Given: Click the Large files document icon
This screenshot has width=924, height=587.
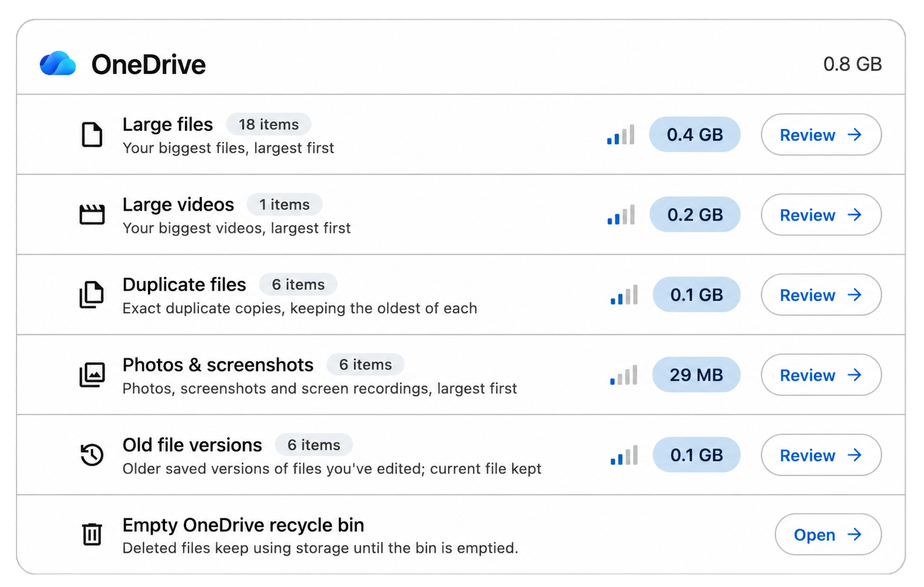Looking at the screenshot, I should tap(92, 134).
